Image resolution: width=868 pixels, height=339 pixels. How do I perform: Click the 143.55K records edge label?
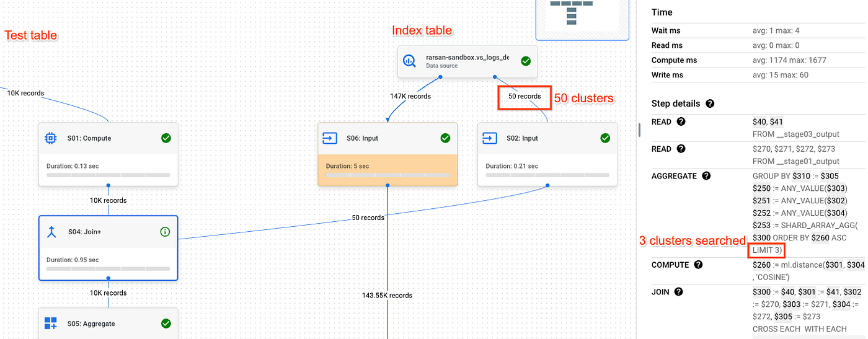tap(387, 295)
